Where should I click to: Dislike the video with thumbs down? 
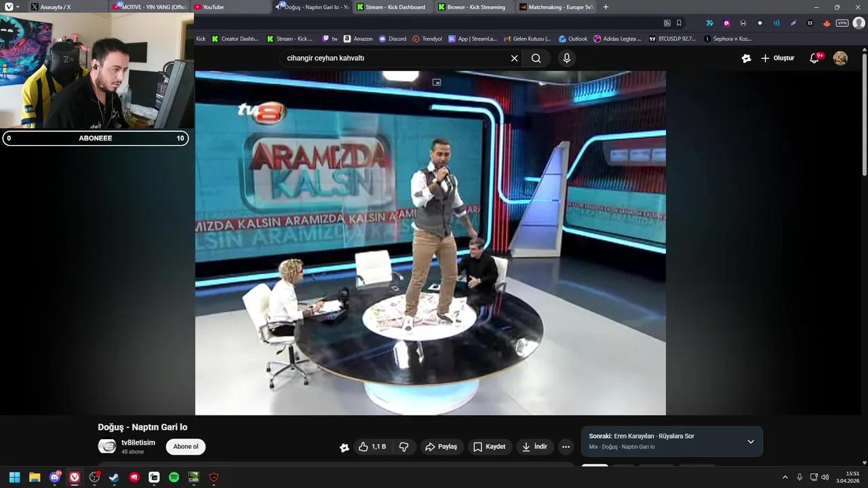404,447
